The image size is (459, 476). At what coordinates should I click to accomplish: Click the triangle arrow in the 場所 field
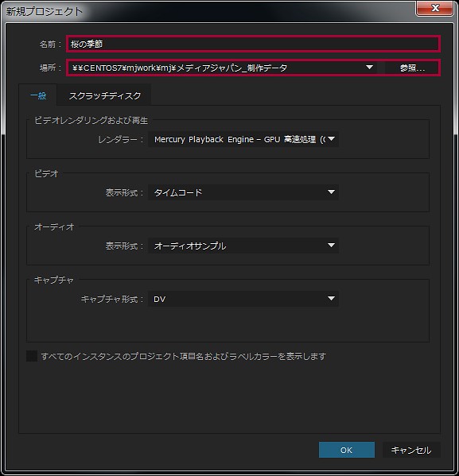pos(369,67)
